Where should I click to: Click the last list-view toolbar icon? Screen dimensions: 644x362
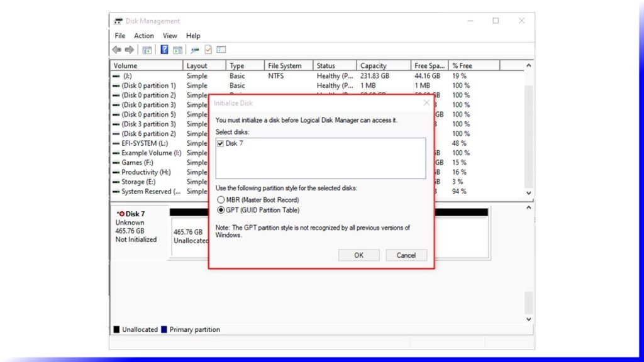(221, 50)
